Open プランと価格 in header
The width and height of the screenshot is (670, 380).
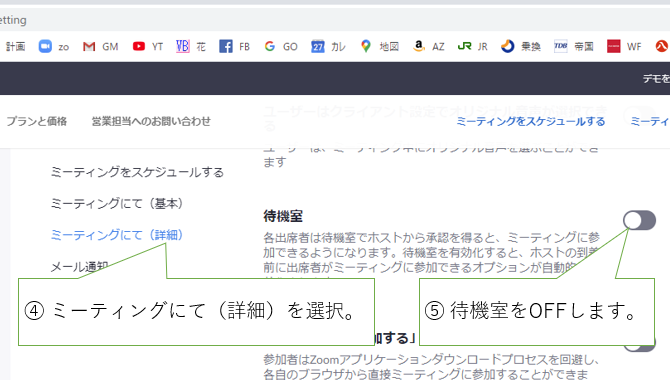[37, 121]
